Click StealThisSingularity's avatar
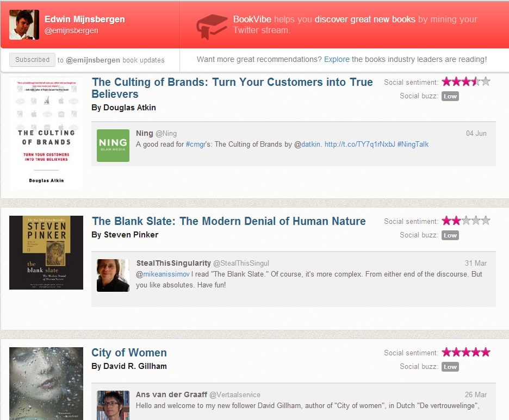 (113, 275)
